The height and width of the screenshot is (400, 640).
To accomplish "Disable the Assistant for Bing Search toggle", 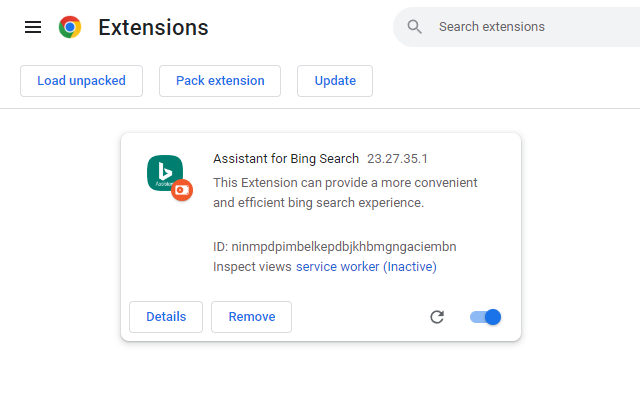I will (485, 317).
